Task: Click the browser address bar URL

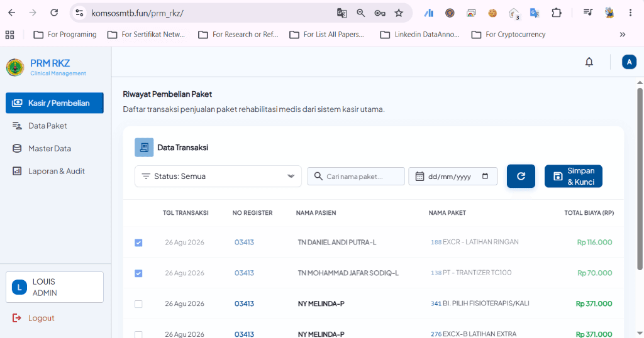Action: tap(137, 13)
